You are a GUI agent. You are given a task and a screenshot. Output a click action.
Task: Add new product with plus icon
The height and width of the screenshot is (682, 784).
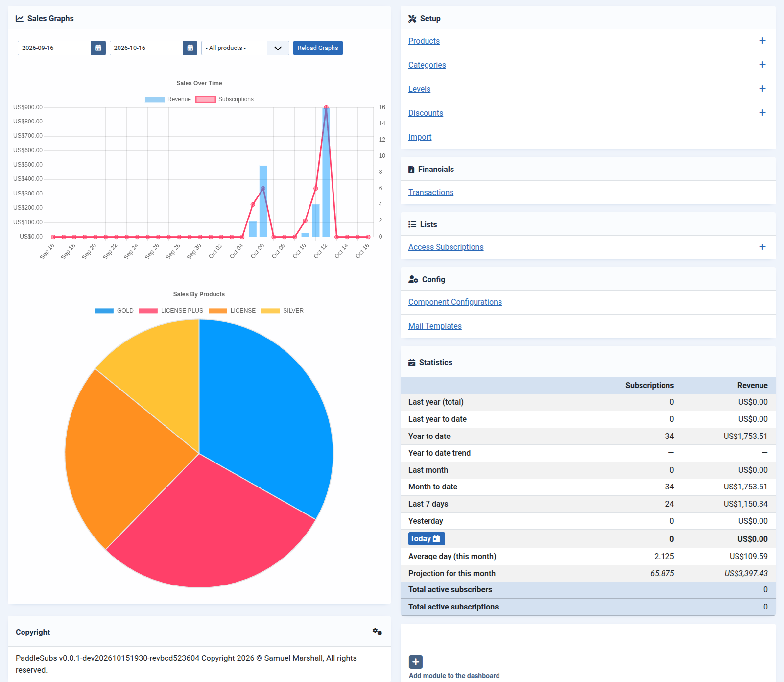[762, 41]
